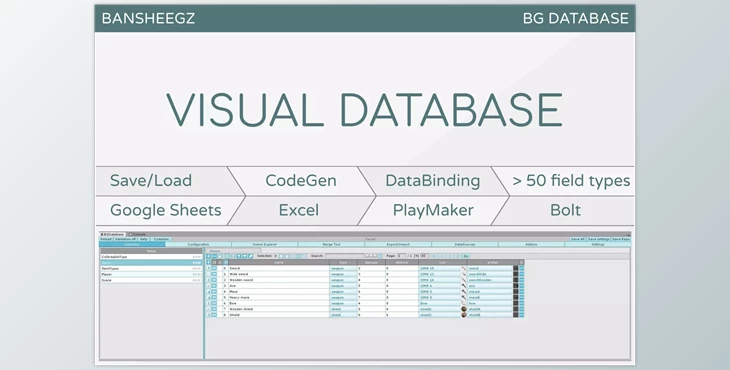730x370 pixels.
Task: Open the Scene Explorer tab
Action: (265, 244)
